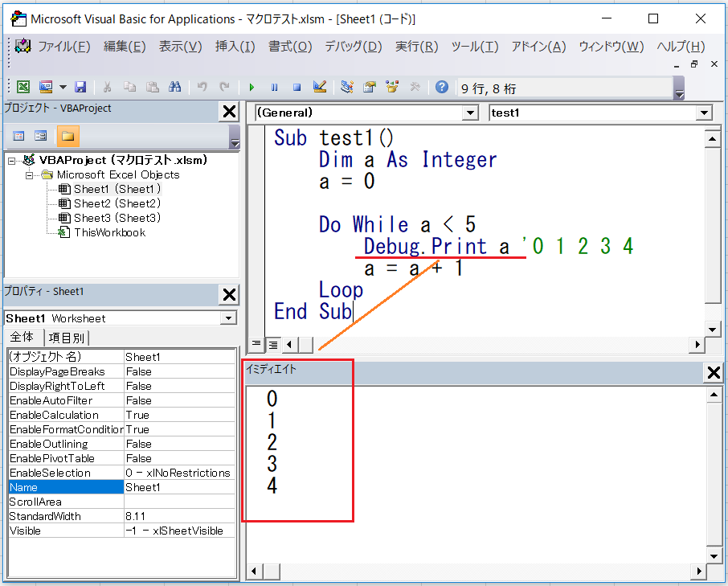Open the (General) object dropdown
Viewport: 728px width, 586px height.
470,113
